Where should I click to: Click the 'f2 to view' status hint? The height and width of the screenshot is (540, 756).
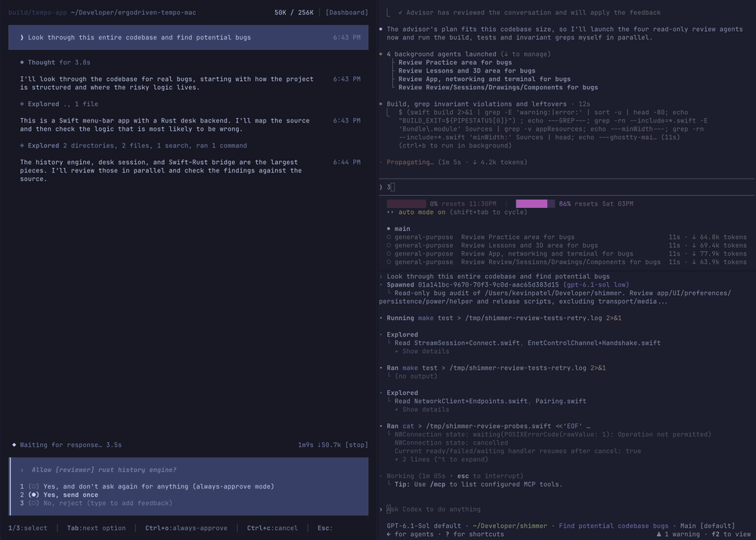click(731, 534)
